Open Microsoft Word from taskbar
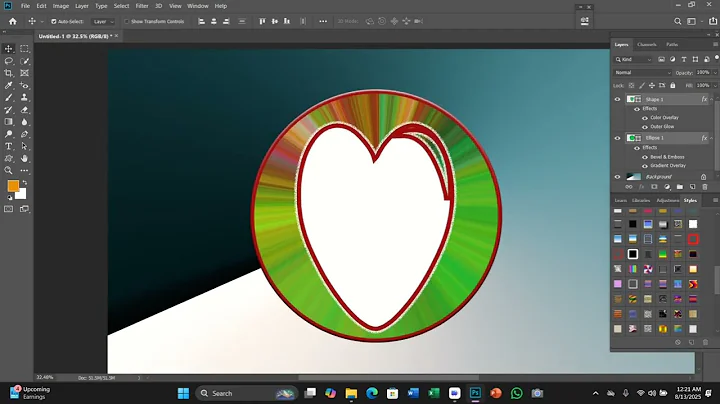This screenshot has width=720, height=404. pyautogui.click(x=413, y=393)
